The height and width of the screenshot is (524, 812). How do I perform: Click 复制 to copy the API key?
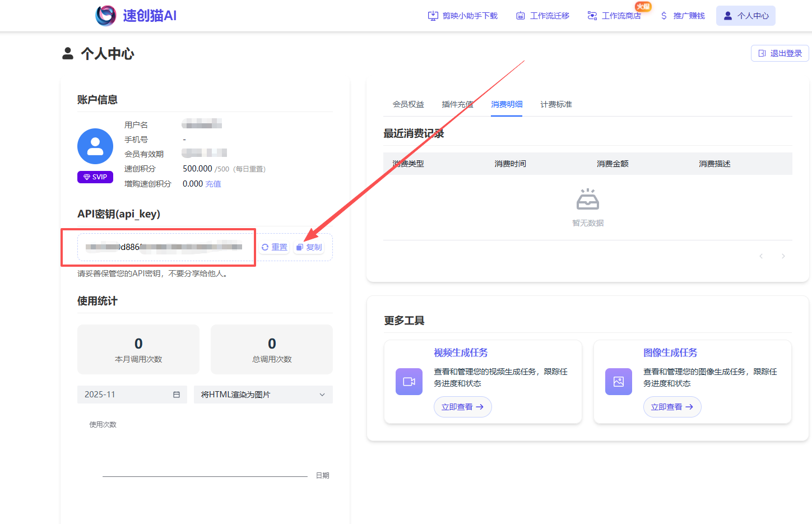pyautogui.click(x=309, y=247)
